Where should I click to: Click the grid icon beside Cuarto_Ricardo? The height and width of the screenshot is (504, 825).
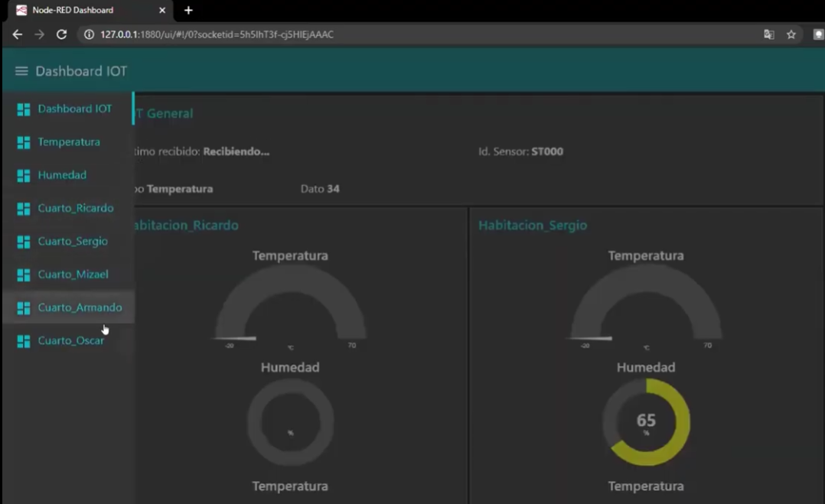24,209
